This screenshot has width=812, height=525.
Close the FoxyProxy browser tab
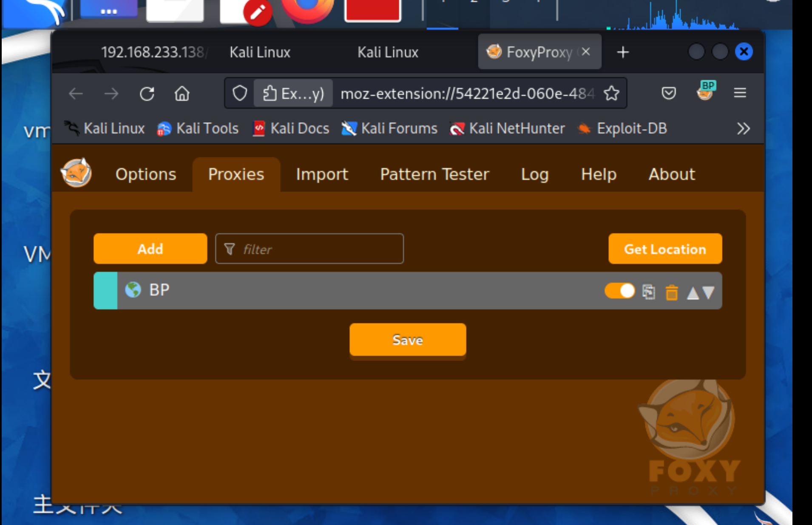(x=586, y=52)
